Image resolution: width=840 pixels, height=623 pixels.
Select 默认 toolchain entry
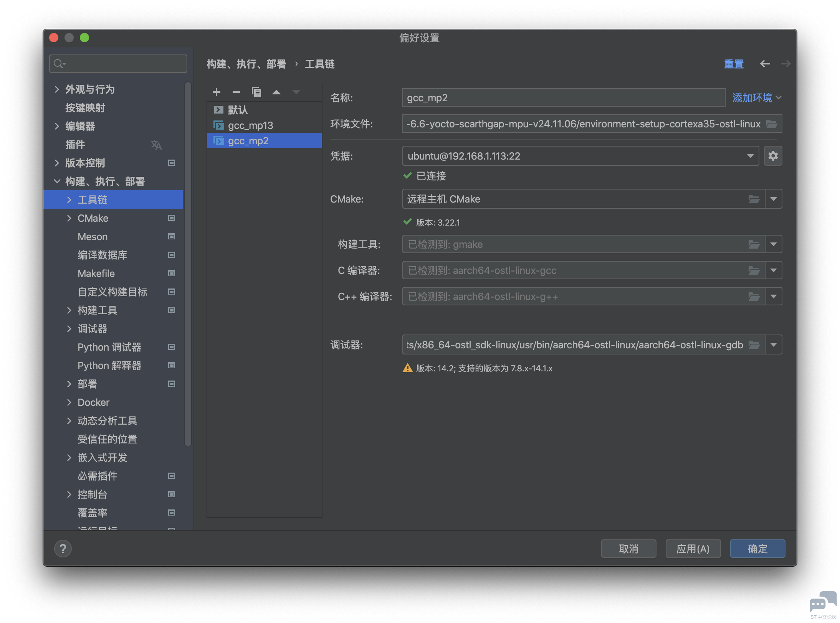tap(265, 110)
